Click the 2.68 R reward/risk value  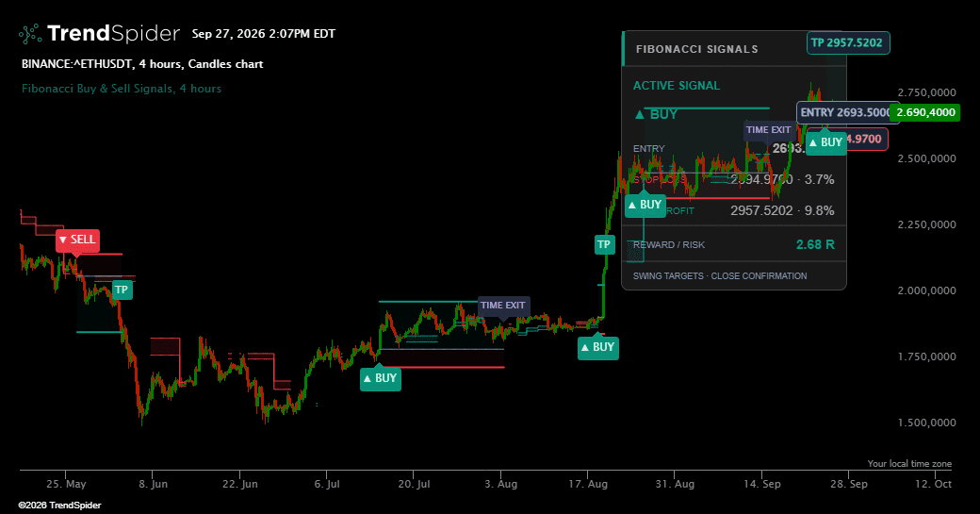[x=815, y=244]
